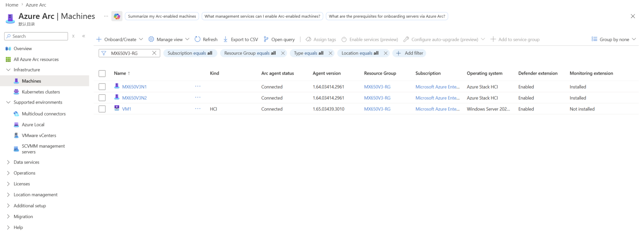
Task: Go to Azure Arc breadcrumb
Action: tap(36, 5)
